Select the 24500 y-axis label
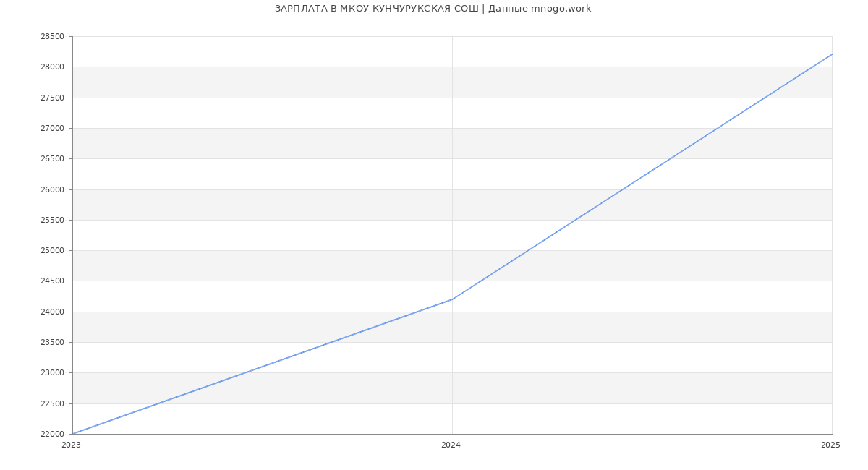 [52, 281]
